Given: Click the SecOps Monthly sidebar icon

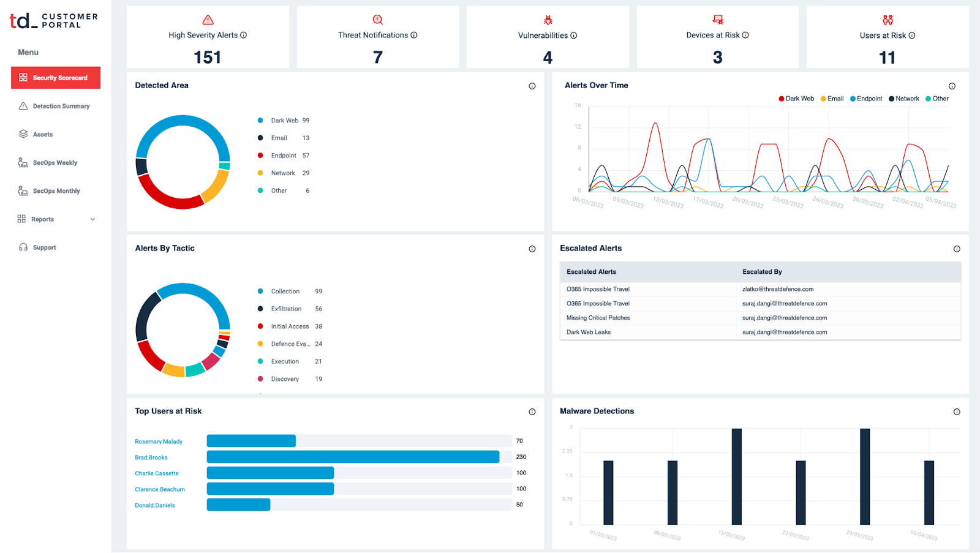Looking at the screenshot, I should point(23,190).
